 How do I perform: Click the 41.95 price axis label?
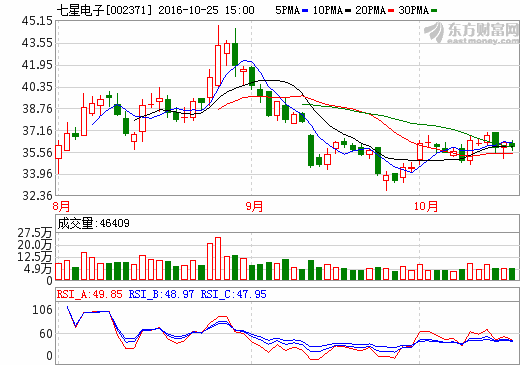[x=37, y=65]
